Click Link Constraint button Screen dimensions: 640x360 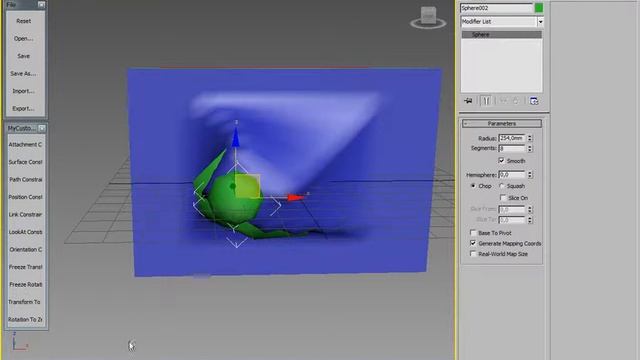[25, 215]
